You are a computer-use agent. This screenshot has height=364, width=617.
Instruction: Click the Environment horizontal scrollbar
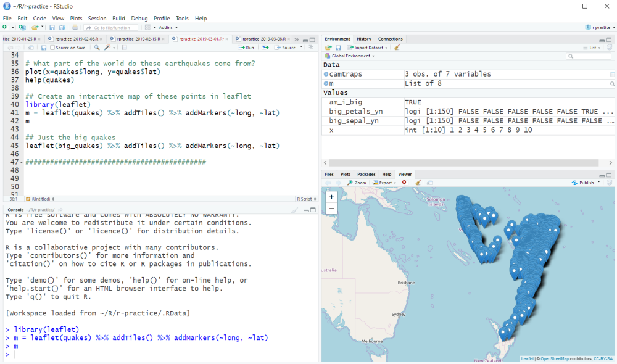click(x=464, y=162)
